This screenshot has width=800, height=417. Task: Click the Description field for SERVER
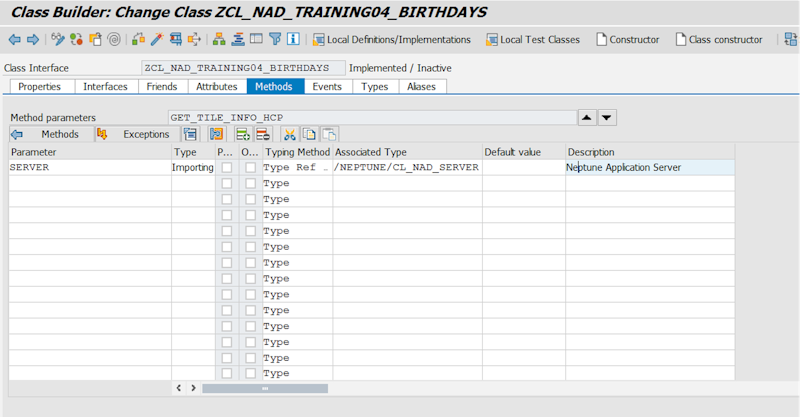[650, 168]
